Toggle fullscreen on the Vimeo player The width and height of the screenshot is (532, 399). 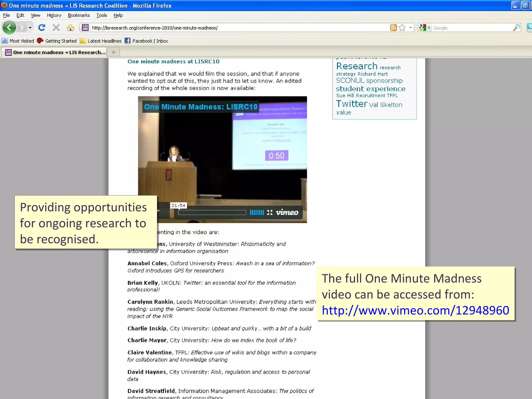(270, 212)
